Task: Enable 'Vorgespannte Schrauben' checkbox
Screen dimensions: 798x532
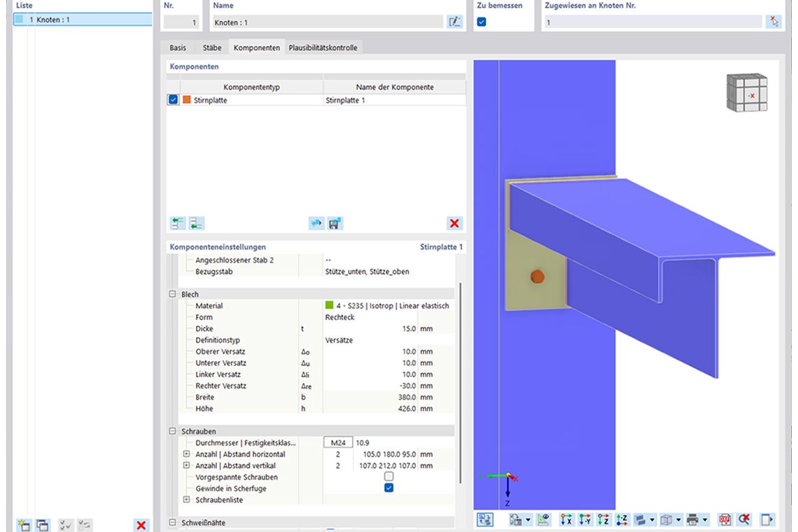Action: [389, 477]
